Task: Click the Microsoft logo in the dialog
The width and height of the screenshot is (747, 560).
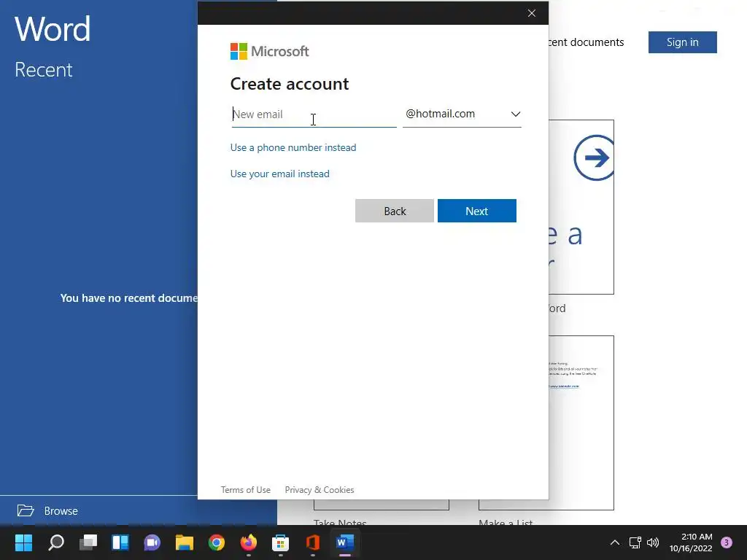Action: (x=270, y=52)
